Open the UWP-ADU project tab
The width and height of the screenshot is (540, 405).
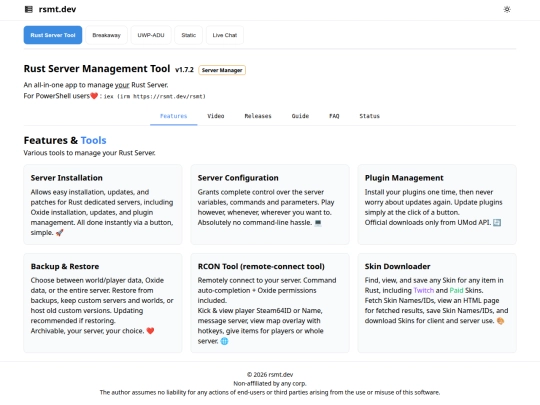[151, 35]
